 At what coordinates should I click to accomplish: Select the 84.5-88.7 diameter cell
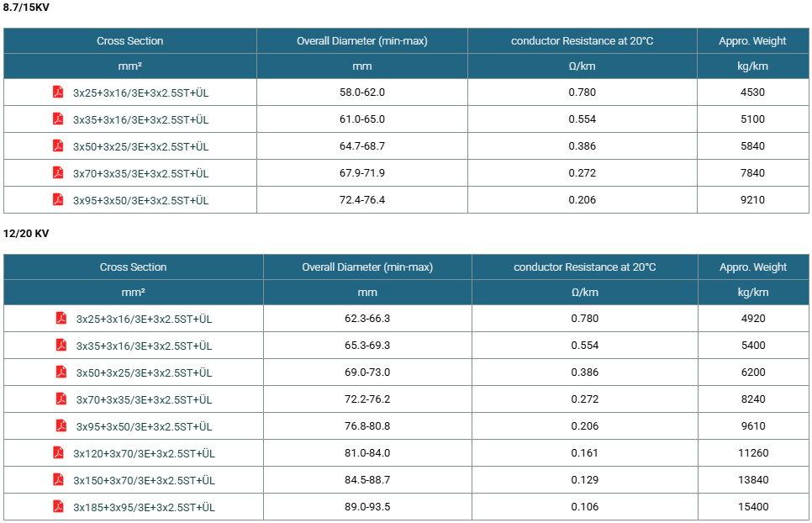point(367,479)
